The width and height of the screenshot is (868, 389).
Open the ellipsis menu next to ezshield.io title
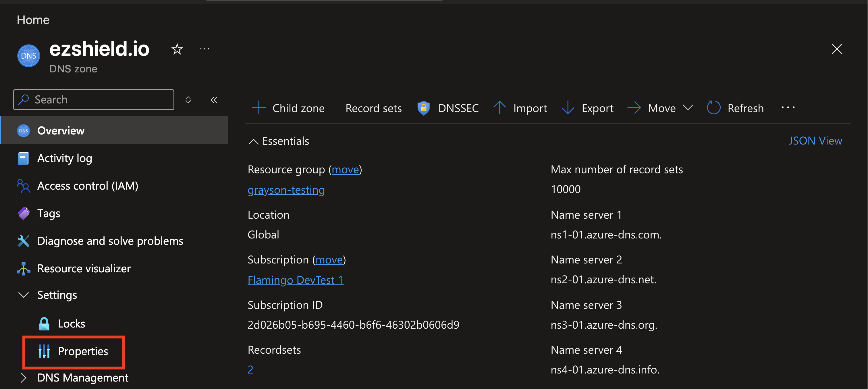tap(205, 49)
